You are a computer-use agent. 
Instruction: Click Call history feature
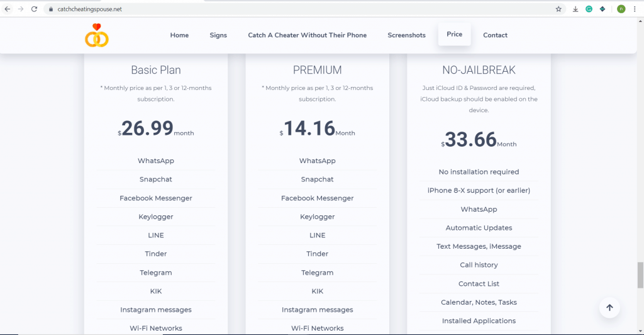pos(479,264)
